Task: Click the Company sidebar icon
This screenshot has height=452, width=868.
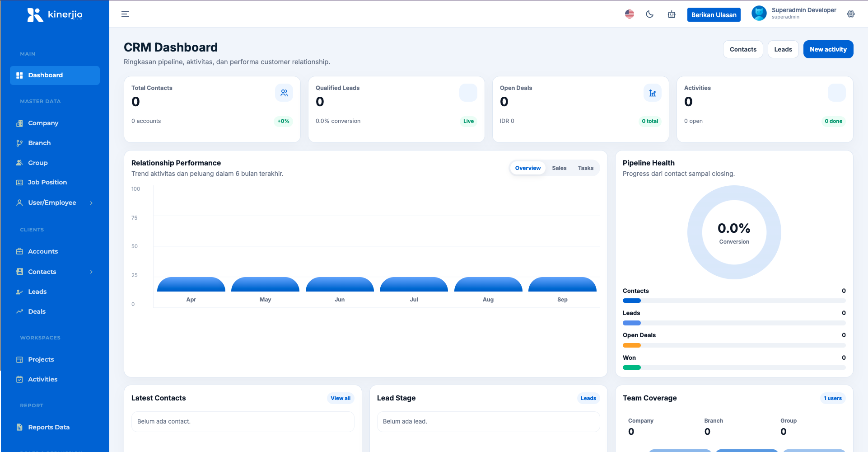Action: (x=19, y=123)
